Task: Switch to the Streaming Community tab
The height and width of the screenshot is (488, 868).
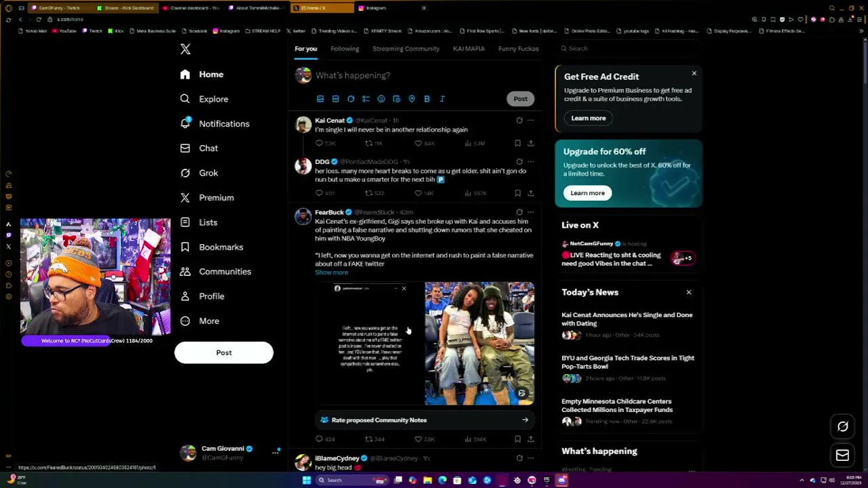Action: [406, 49]
